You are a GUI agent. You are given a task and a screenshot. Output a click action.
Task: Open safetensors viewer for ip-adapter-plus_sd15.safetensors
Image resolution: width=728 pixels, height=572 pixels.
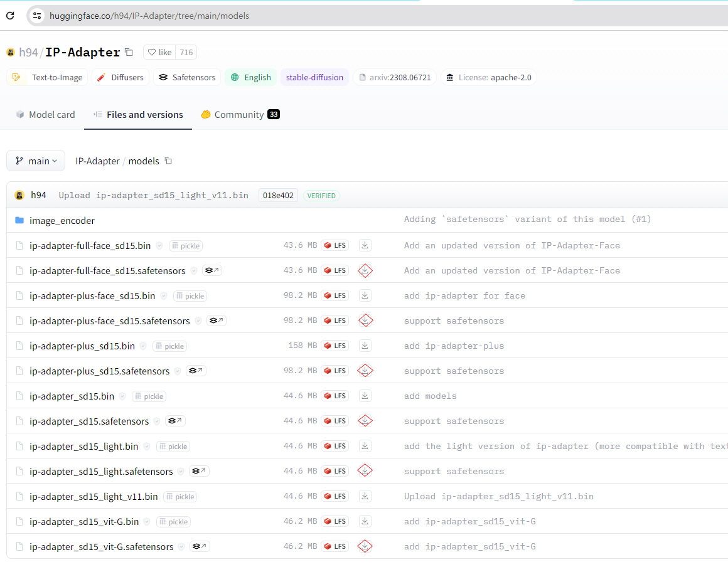point(196,371)
